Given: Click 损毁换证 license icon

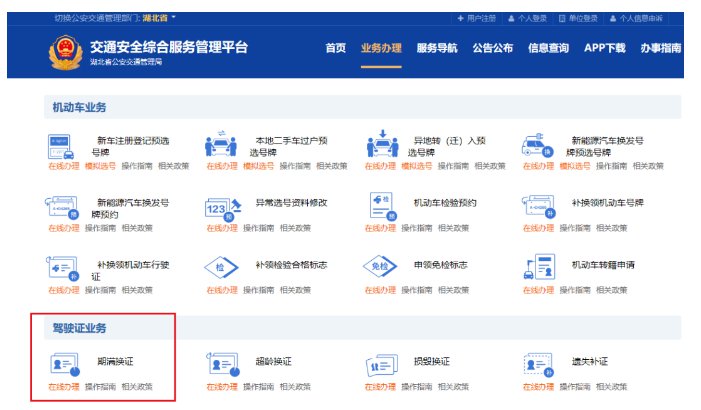Looking at the screenshot, I should pyautogui.click(x=381, y=366).
